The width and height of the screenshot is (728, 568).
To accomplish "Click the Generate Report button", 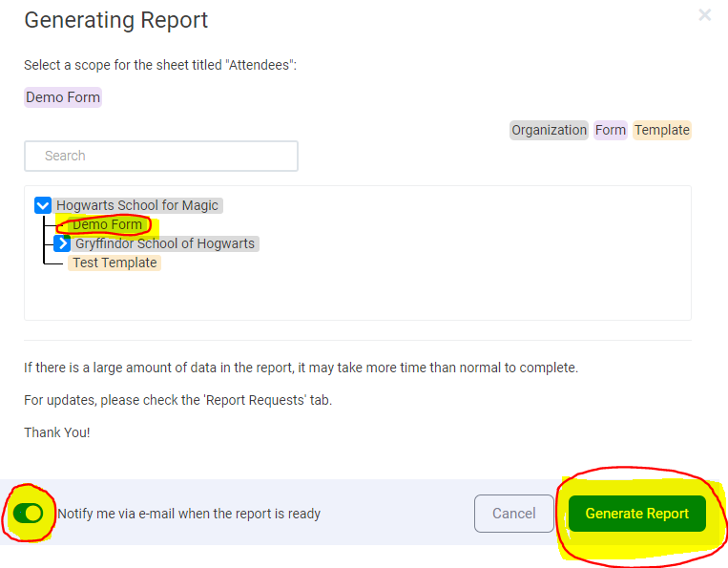I will 636,514.
